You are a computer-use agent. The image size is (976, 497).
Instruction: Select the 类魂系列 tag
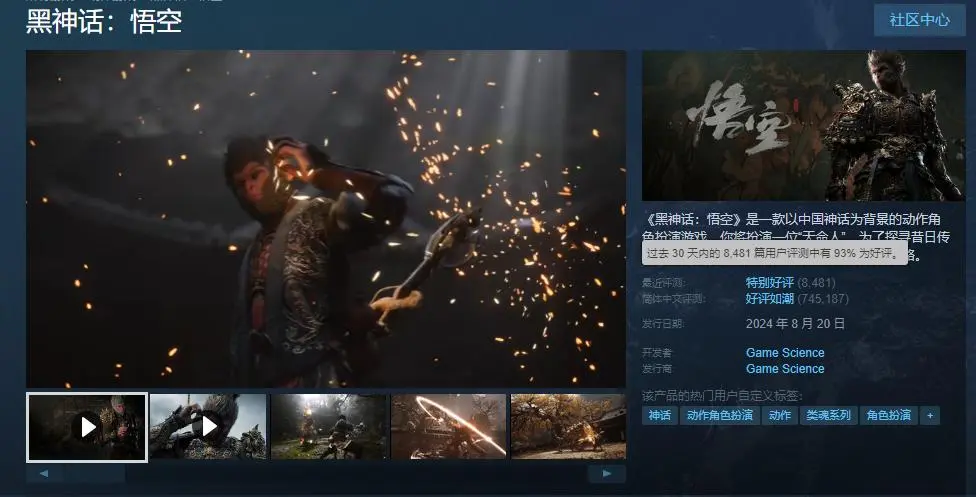tap(828, 415)
